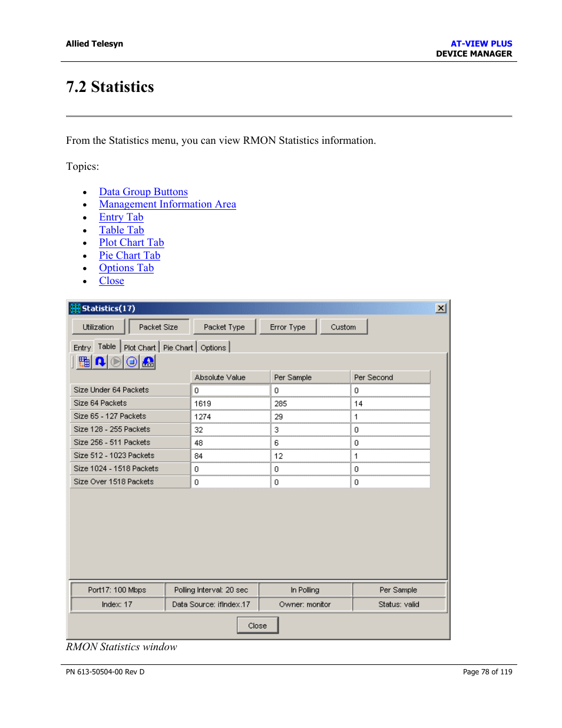The width and height of the screenshot is (562, 728).
Task: Click the Absolute Value column header
Action: 231,377
